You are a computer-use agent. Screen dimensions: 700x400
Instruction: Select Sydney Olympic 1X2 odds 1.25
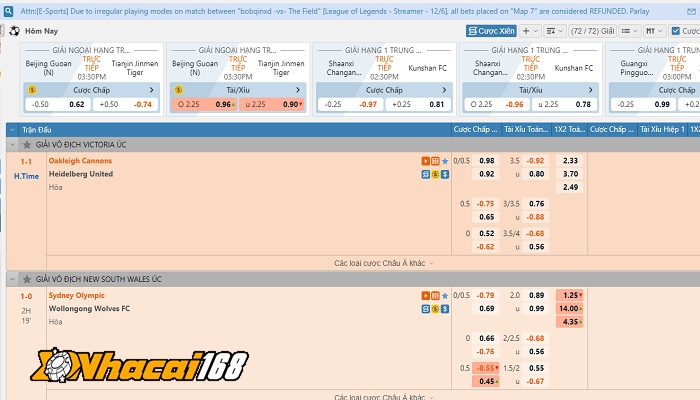570,296
